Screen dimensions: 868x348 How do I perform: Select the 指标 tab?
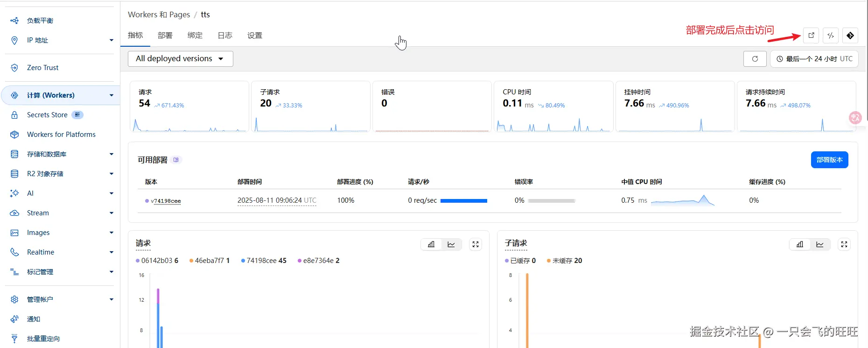point(135,36)
